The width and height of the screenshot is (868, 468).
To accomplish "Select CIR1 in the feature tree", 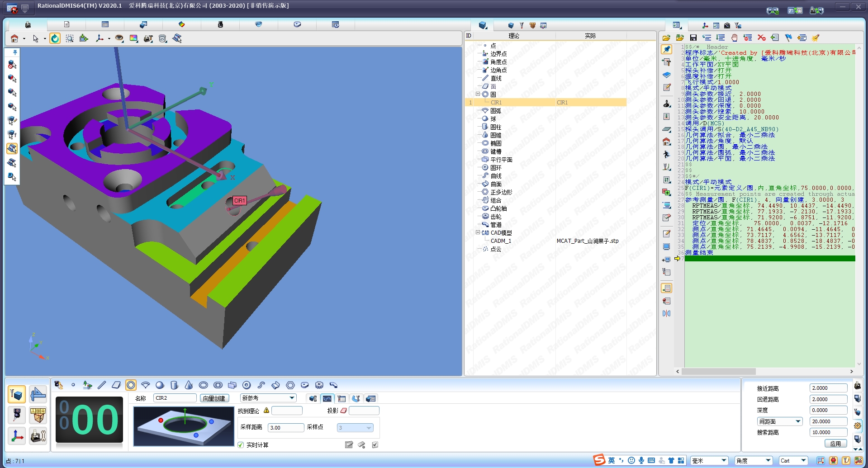I will point(496,103).
